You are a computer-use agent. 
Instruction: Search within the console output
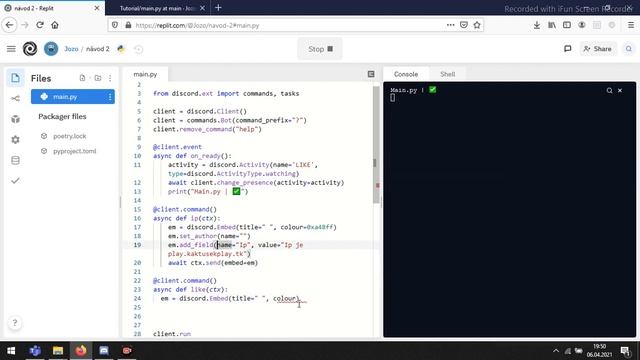[x=609, y=91]
